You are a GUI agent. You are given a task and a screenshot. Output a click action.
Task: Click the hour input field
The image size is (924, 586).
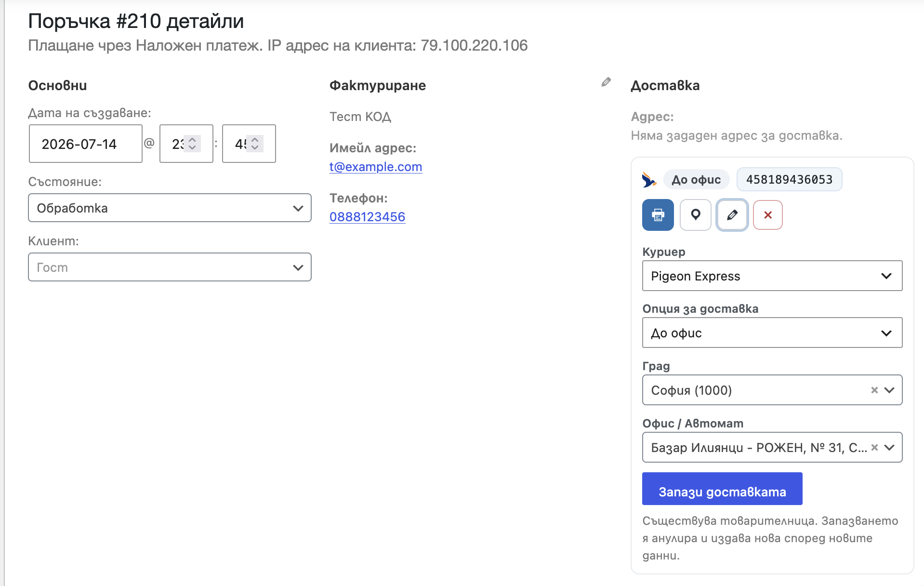186,144
